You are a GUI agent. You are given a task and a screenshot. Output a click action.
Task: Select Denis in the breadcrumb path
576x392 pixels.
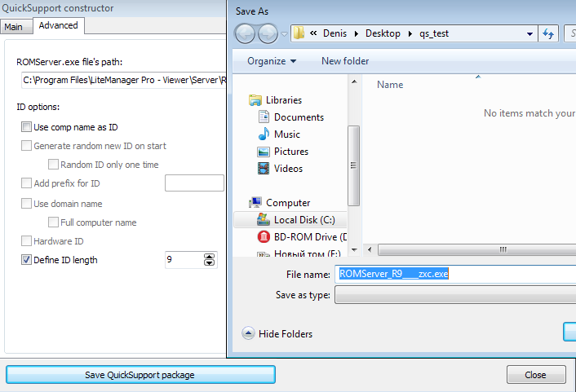coord(335,33)
